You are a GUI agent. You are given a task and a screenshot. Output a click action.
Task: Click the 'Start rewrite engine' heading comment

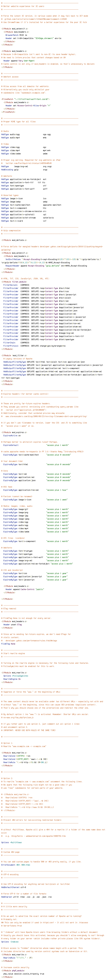point(13,654)
